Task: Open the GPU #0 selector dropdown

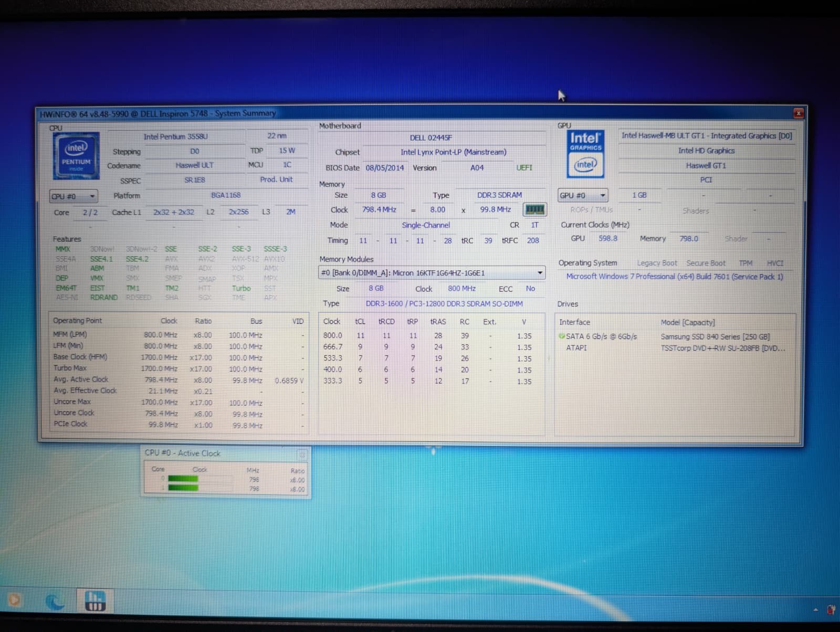Action: coord(583,195)
